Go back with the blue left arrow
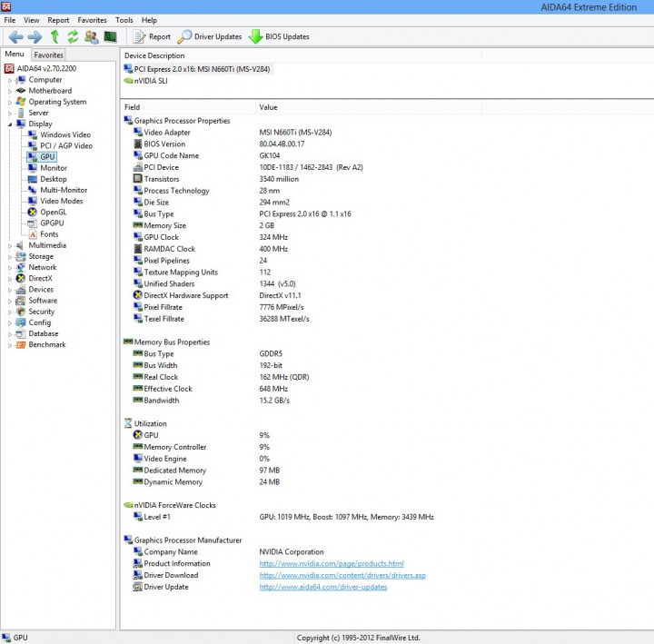The height and width of the screenshot is (644, 654). (15, 37)
